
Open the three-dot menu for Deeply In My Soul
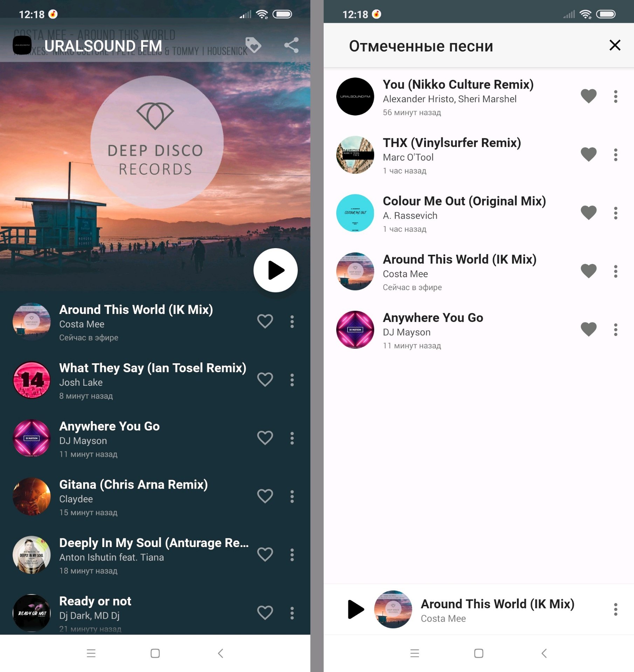[292, 555]
